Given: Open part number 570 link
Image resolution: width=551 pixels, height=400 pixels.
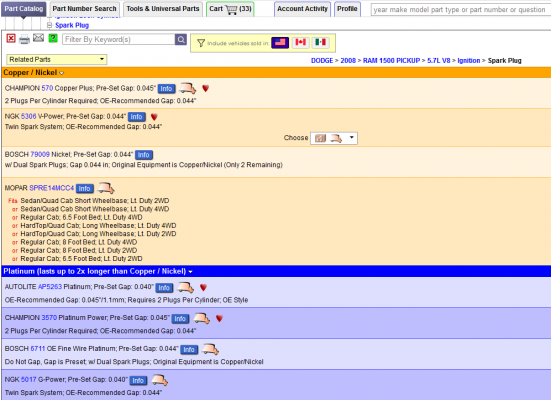Looking at the screenshot, I should tap(47, 88).
